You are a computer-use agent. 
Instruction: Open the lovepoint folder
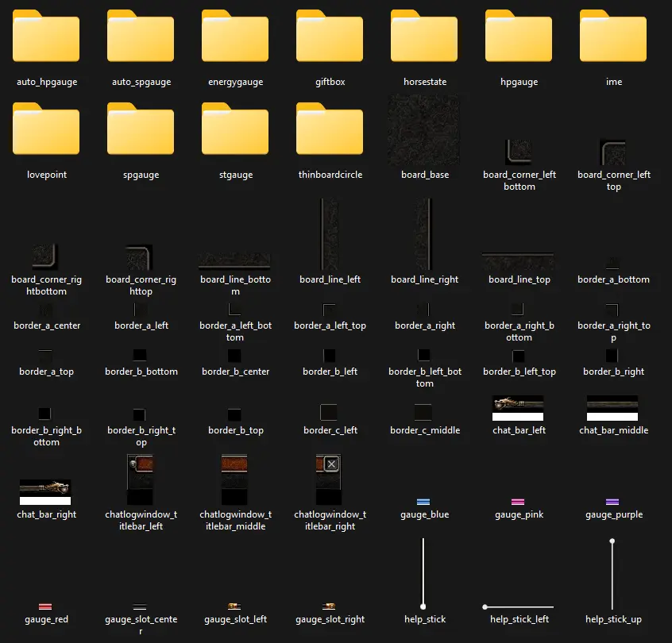[47, 130]
